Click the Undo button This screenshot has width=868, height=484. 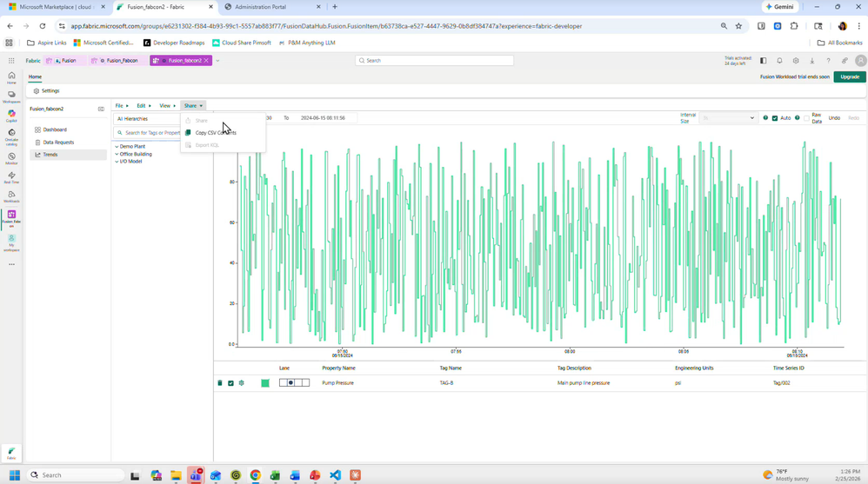[x=834, y=118]
